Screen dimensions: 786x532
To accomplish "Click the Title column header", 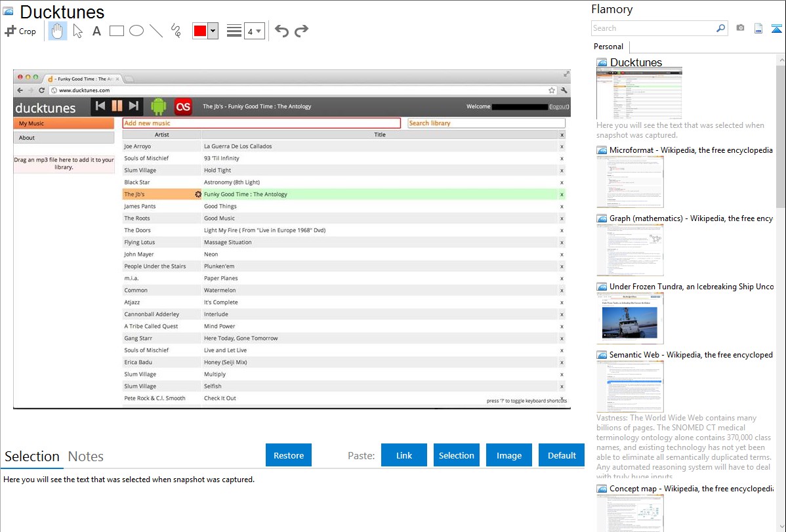I will click(x=380, y=135).
